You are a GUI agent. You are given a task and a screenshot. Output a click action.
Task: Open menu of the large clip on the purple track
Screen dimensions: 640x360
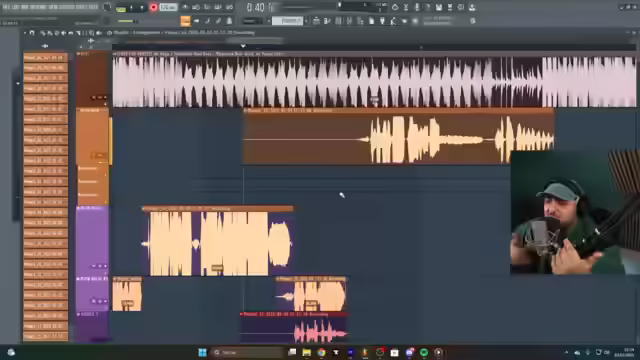[x=144, y=209]
